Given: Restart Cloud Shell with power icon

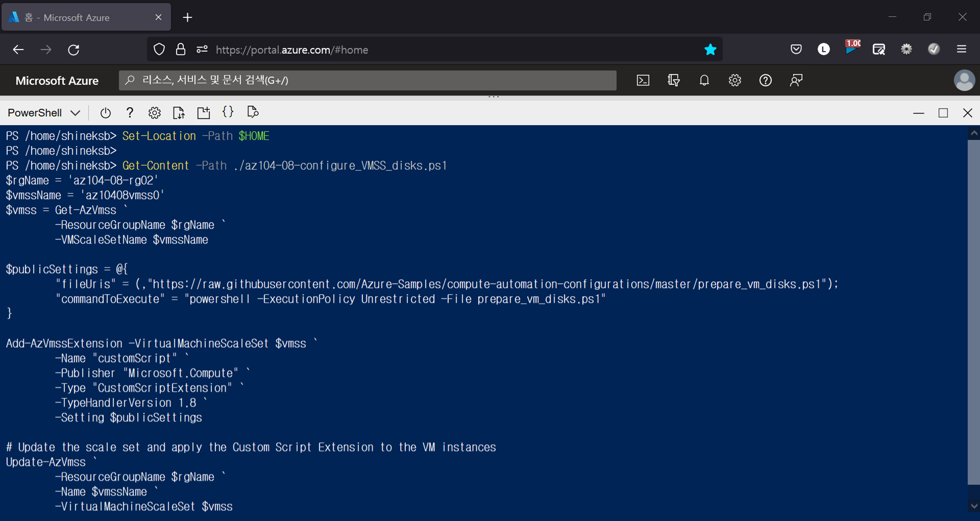Looking at the screenshot, I should (x=105, y=113).
